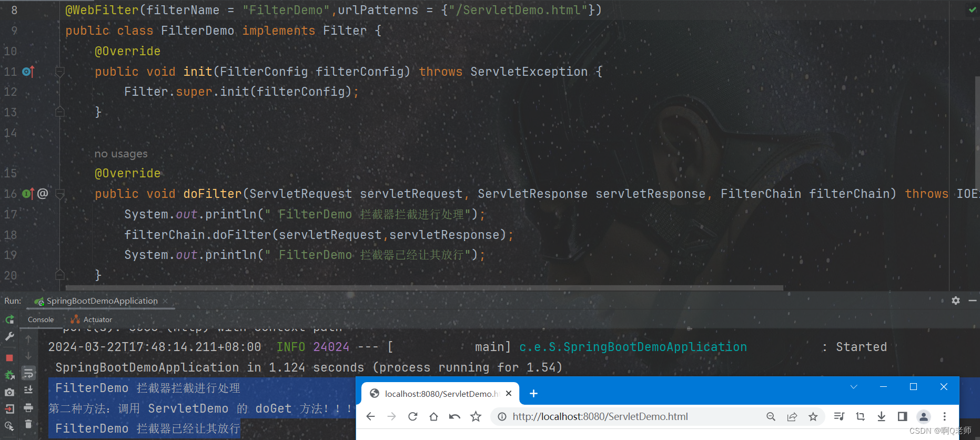This screenshot has width=980, height=440.
Task: Collapse the doFilter method fold line 16
Action: (x=59, y=194)
